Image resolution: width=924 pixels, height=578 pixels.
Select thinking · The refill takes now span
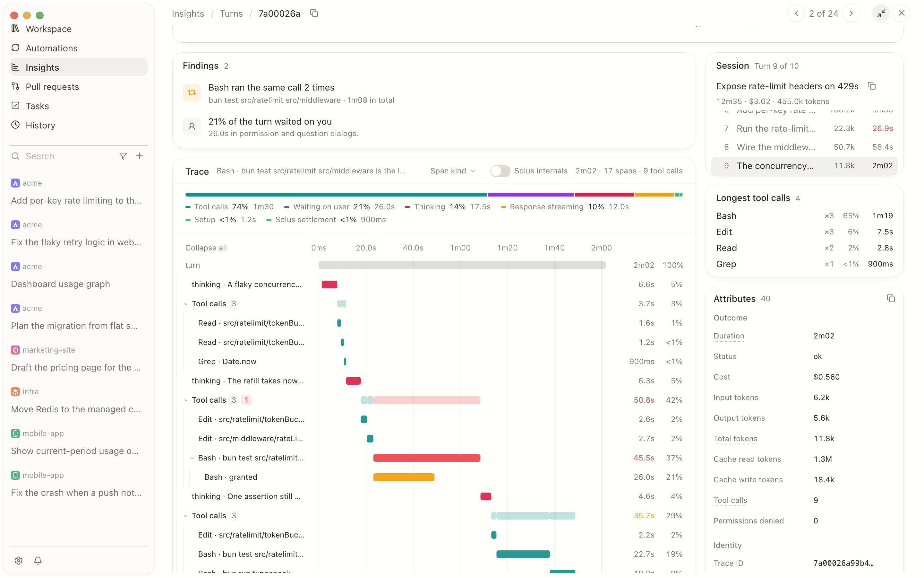pyautogui.click(x=434, y=381)
